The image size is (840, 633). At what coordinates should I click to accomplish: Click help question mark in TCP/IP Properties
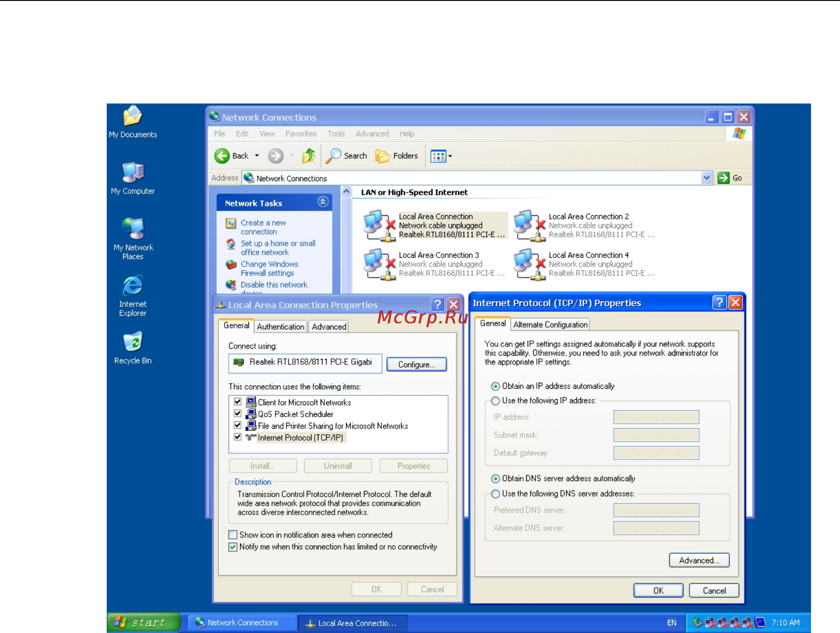719,303
